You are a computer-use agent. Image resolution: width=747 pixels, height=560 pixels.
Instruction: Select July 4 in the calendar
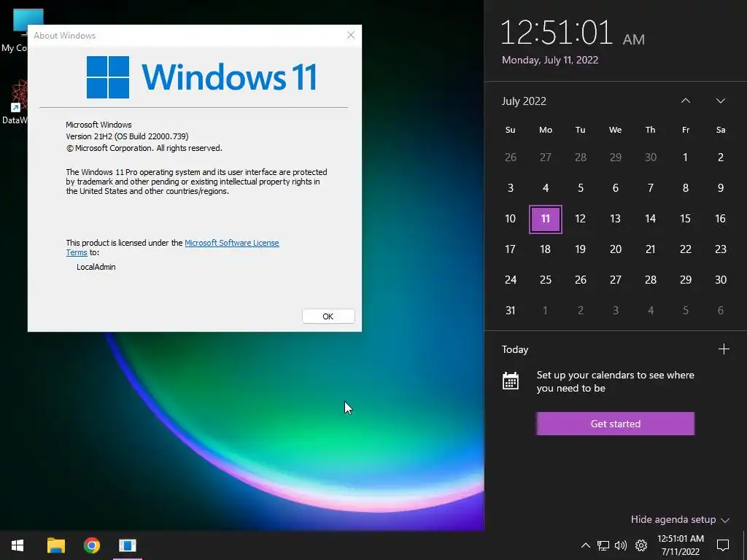click(x=546, y=188)
